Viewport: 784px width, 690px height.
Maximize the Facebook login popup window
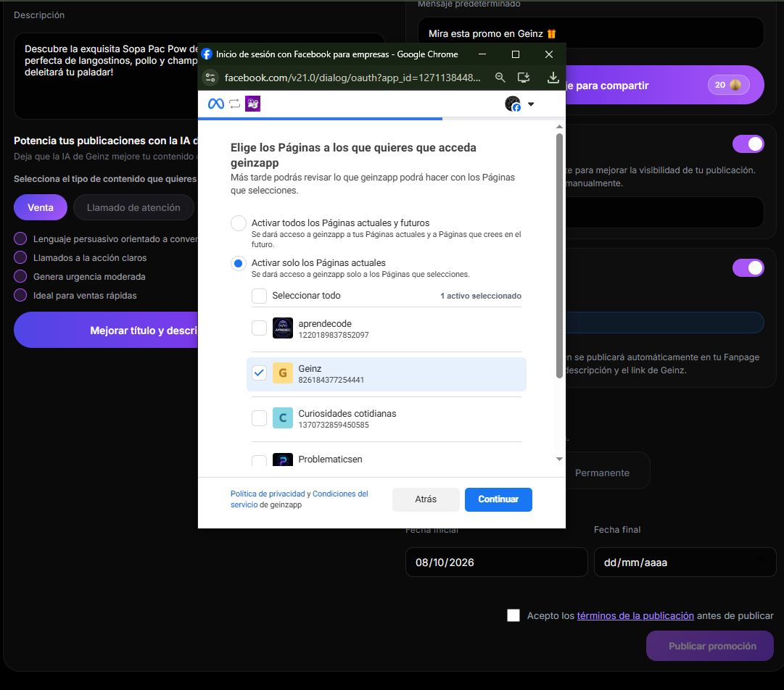pyautogui.click(x=516, y=54)
